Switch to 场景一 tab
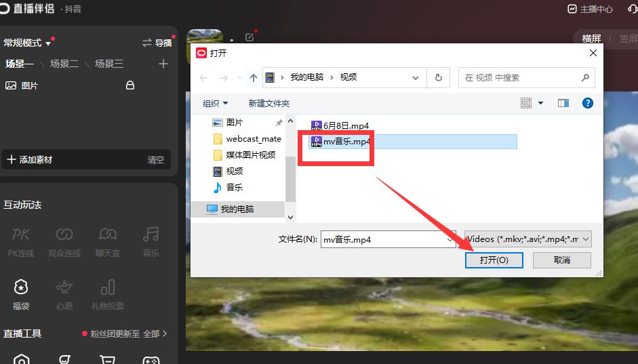The image size is (638, 364). tap(19, 64)
